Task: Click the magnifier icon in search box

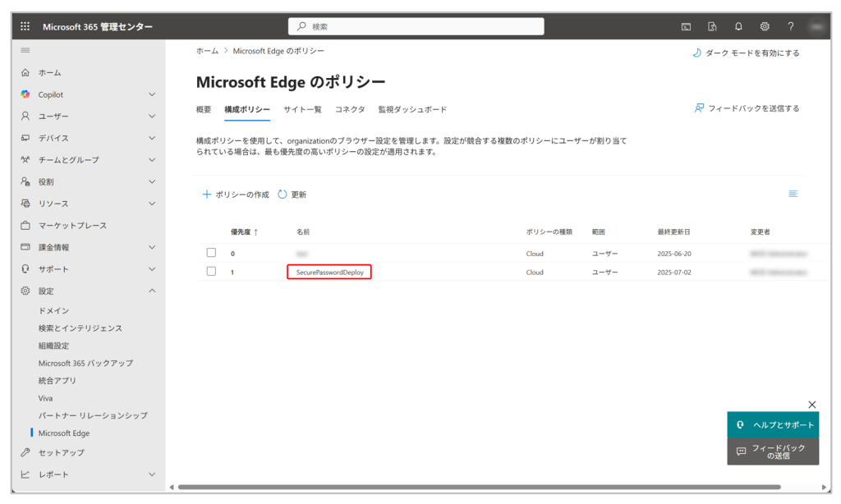Action: pyautogui.click(x=301, y=26)
